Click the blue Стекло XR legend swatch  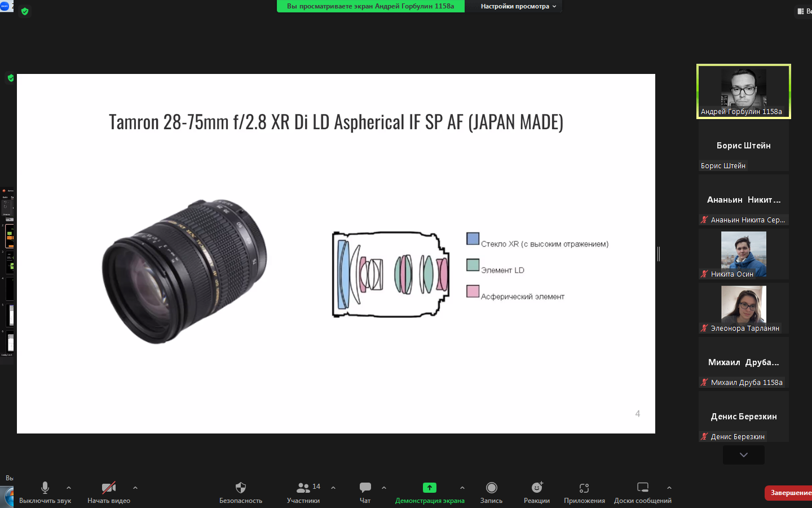pos(473,238)
